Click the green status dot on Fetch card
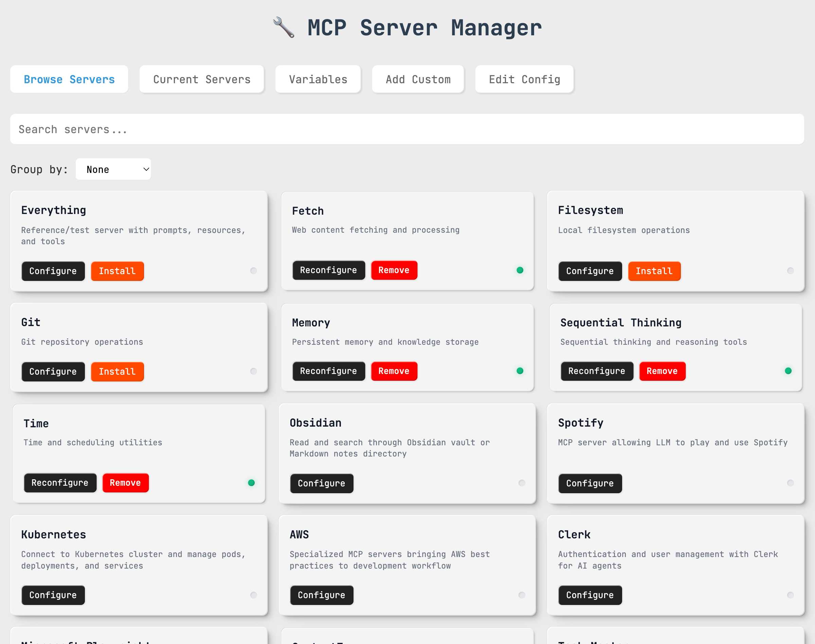This screenshot has height=644, width=815. pyautogui.click(x=520, y=270)
